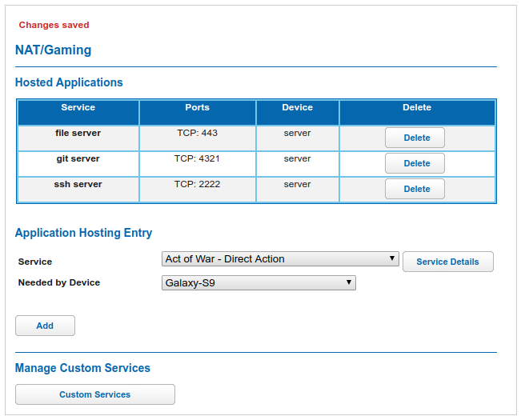
Task: Expand the Needed by Device dropdown
Action: [258, 282]
